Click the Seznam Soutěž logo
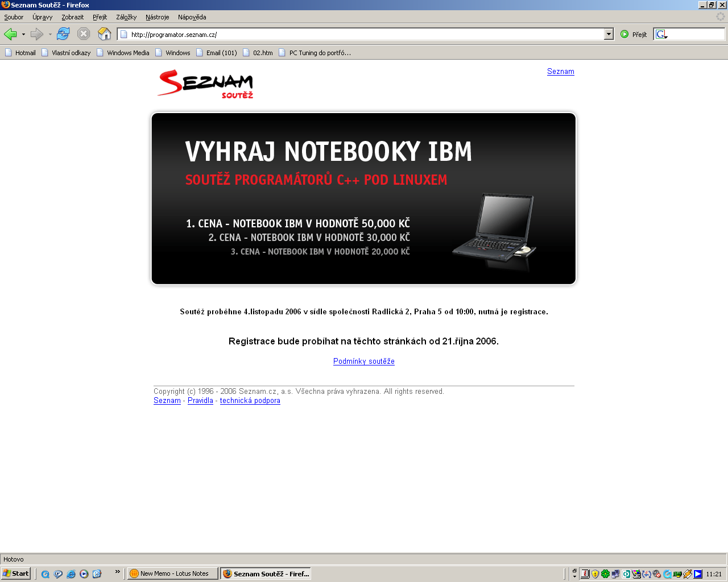The width and height of the screenshot is (728, 582). (205, 84)
